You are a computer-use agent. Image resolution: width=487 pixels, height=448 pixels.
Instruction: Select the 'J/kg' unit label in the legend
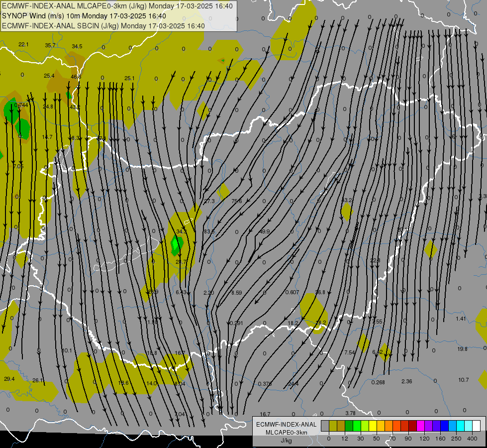pyautogui.click(x=287, y=441)
